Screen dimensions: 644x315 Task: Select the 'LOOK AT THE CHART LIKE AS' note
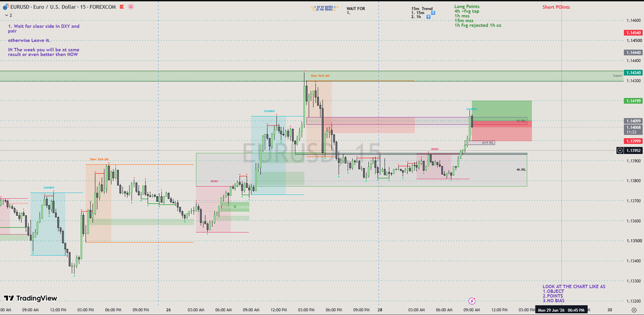[574, 287]
